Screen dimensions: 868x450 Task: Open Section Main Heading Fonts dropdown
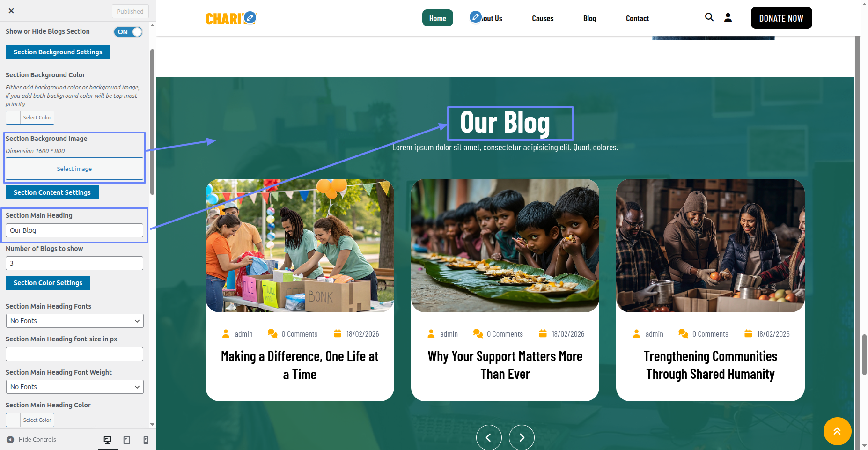[x=74, y=321]
